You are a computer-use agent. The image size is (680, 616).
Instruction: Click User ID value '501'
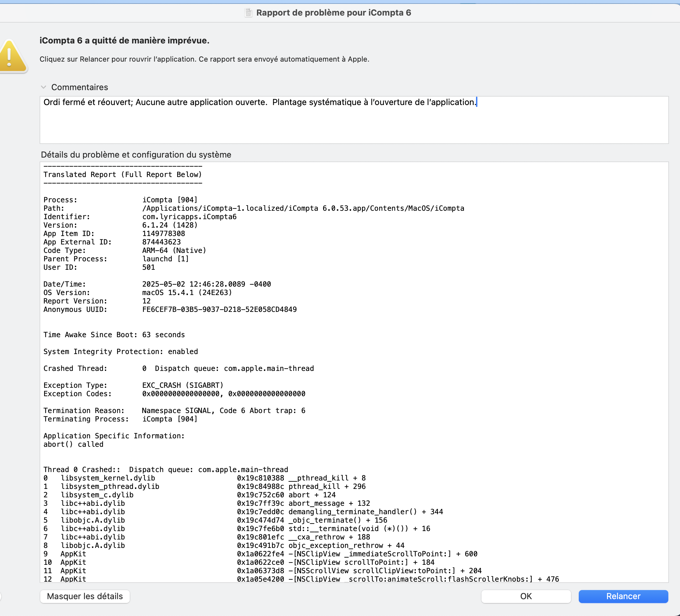coord(148,267)
